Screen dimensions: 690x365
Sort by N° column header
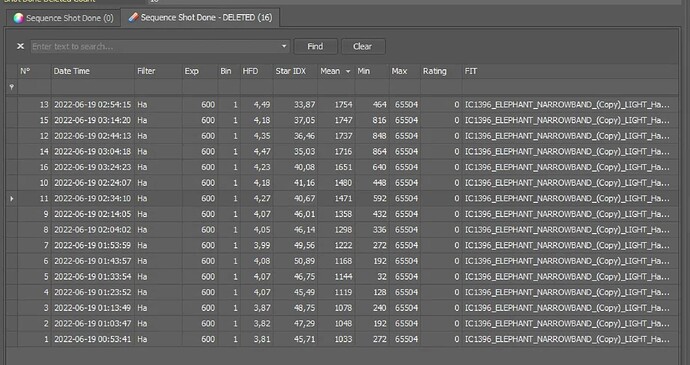coord(34,71)
